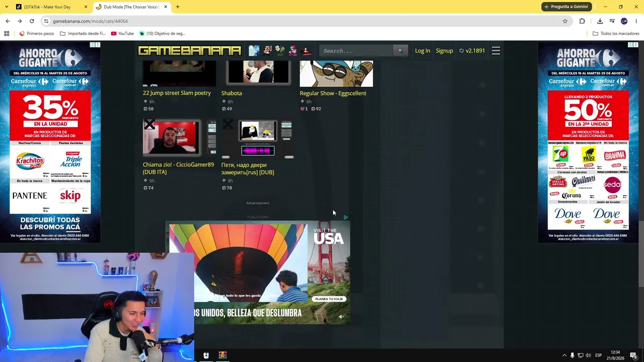Open the Importado desde Fi... bookmark folder
Image resolution: width=644 pixels, height=362 pixels.
(x=83, y=34)
